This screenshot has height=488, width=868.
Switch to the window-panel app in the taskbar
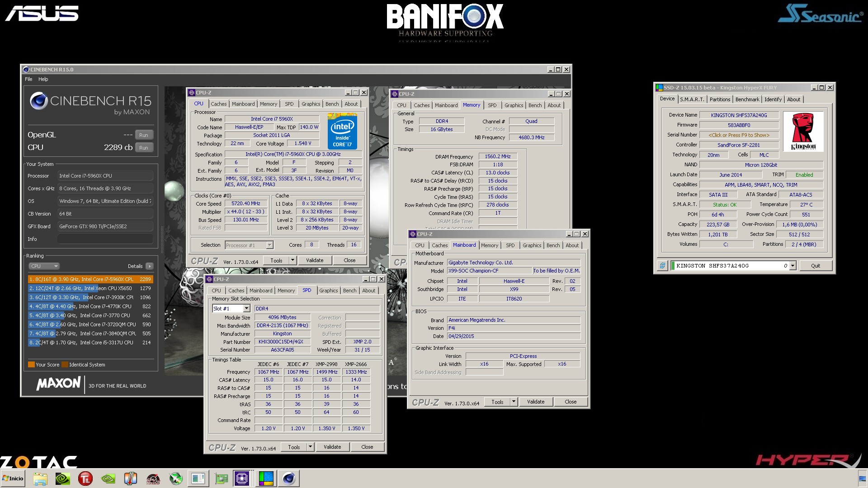[x=198, y=479]
